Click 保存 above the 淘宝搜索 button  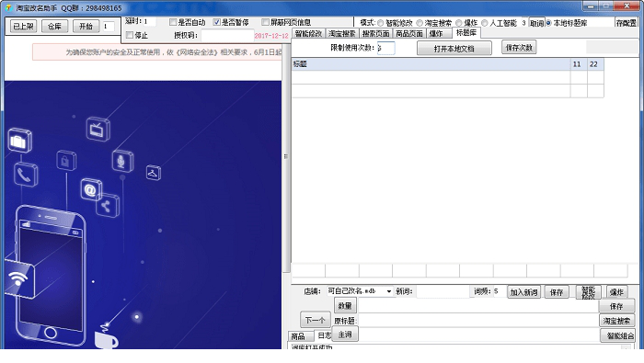tap(616, 306)
